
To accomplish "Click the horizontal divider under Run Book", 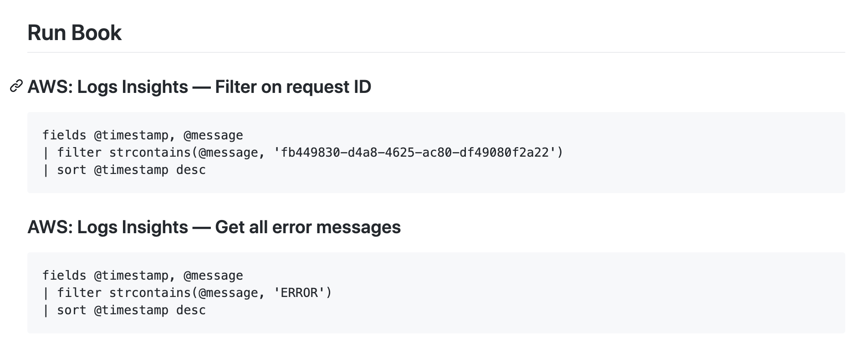I will 436,52.
